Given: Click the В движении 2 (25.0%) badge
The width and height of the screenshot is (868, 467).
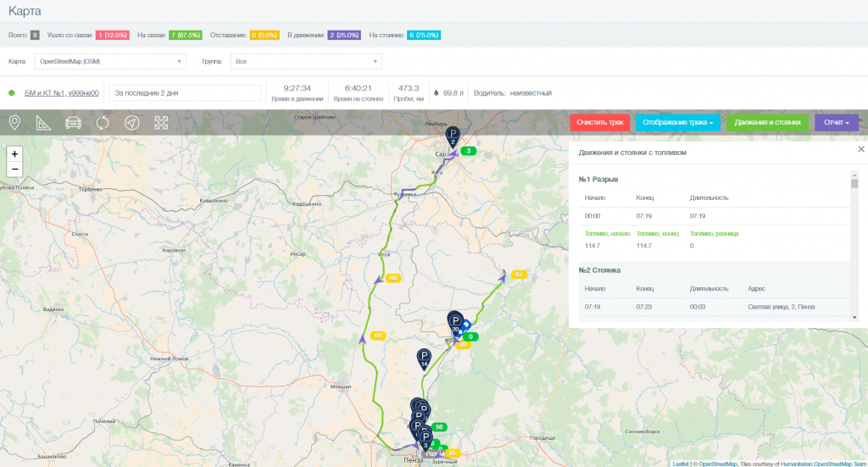Looking at the screenshot, I should [x=344, y=35].
